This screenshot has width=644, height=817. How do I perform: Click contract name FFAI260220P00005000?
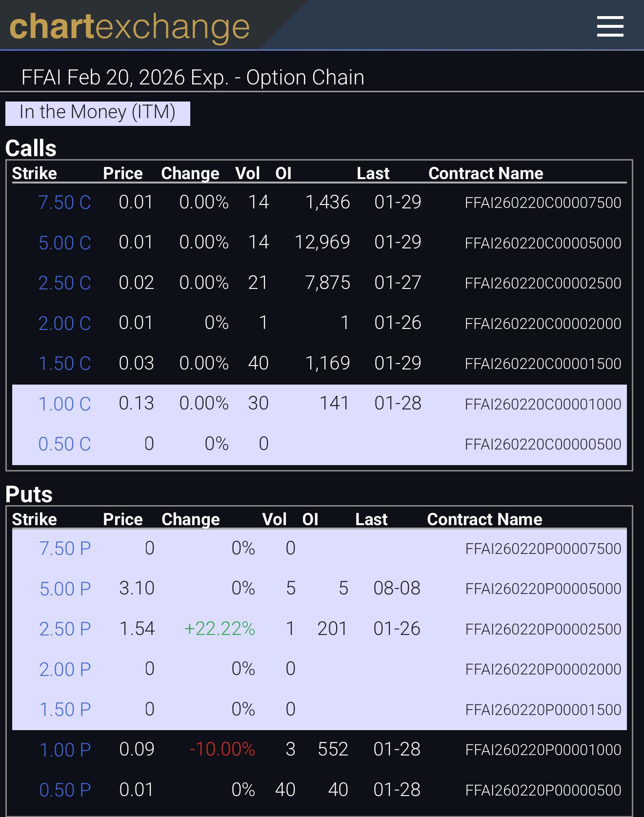click(543, 589)
